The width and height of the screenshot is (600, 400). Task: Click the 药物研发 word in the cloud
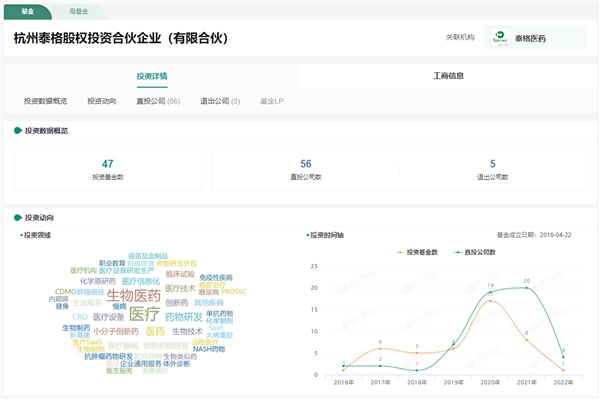184,317
